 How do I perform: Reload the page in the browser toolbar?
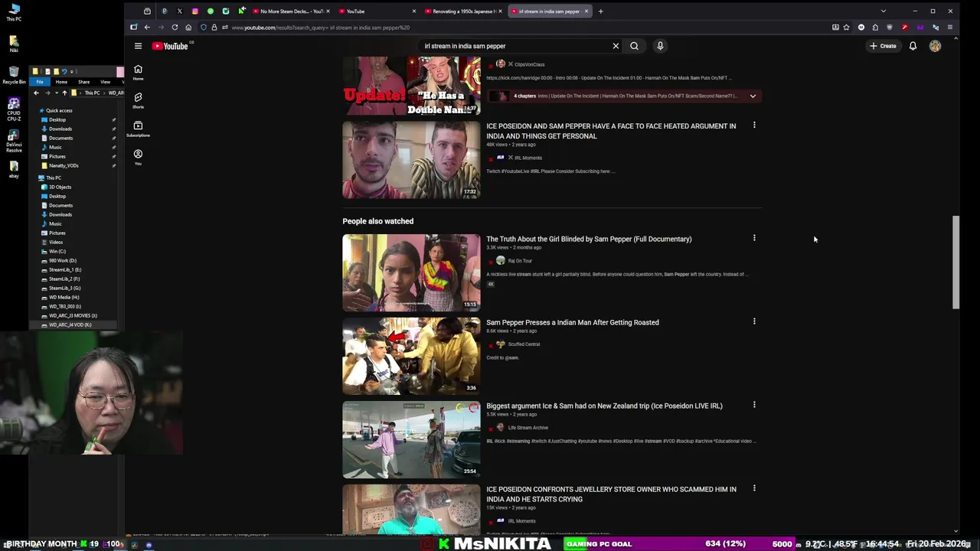pyautogui.click(x=175, y=28)
